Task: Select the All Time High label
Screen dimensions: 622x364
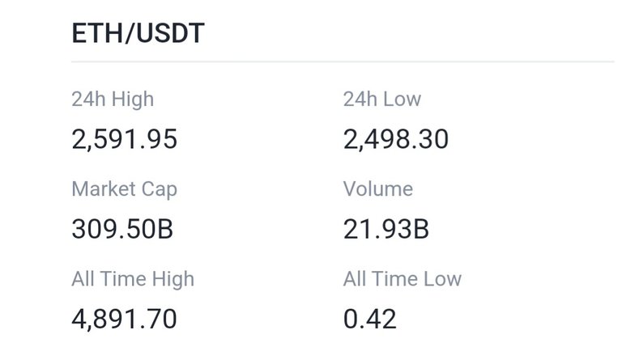Action: (133, 279)
